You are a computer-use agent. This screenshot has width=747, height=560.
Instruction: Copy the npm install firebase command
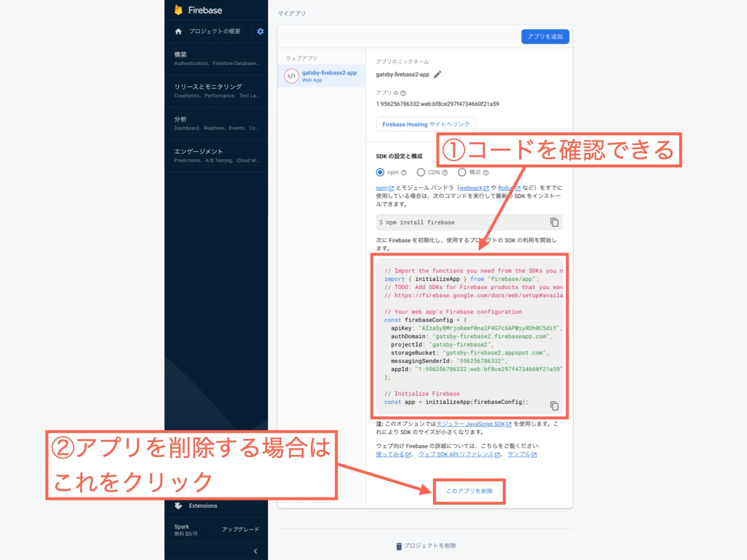[554, 222]
